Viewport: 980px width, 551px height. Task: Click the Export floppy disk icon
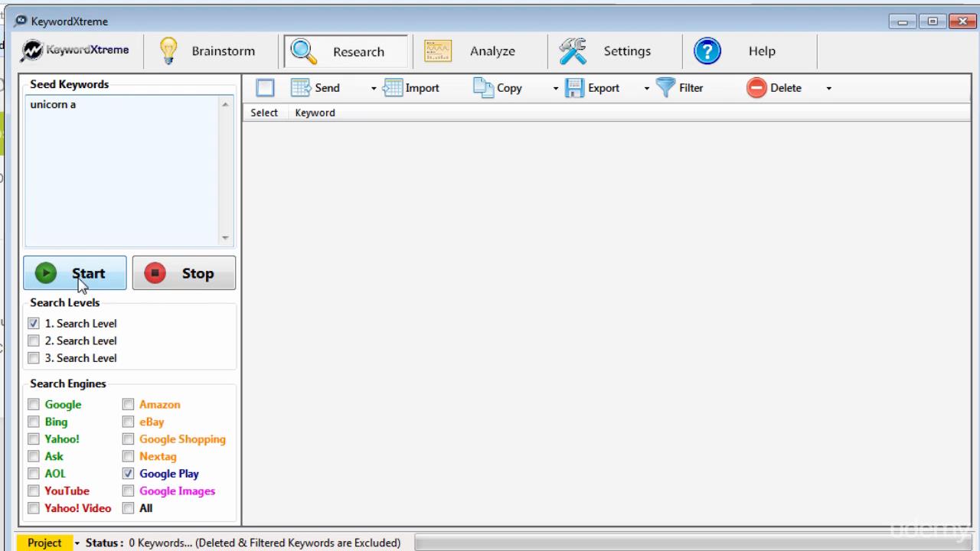574,88
